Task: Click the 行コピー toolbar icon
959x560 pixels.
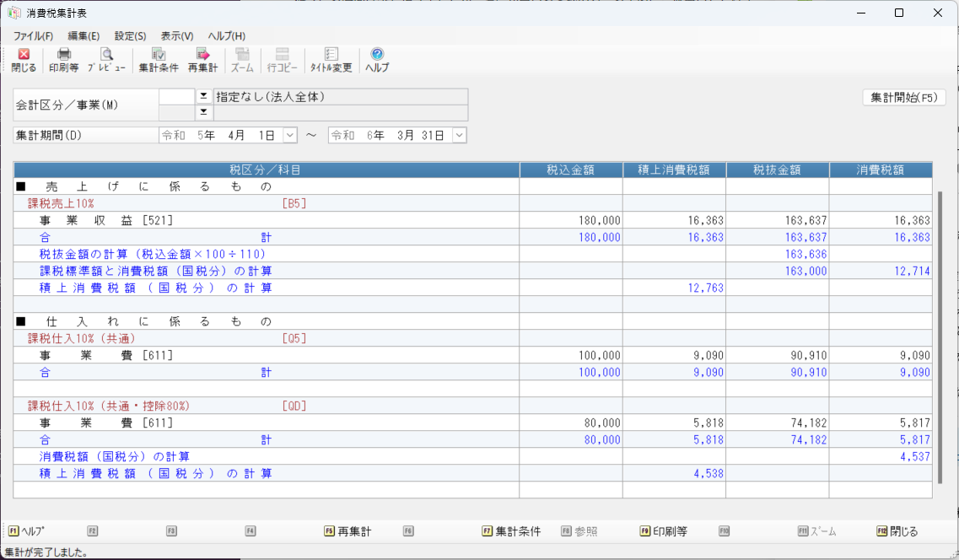Action: (282, 60)
